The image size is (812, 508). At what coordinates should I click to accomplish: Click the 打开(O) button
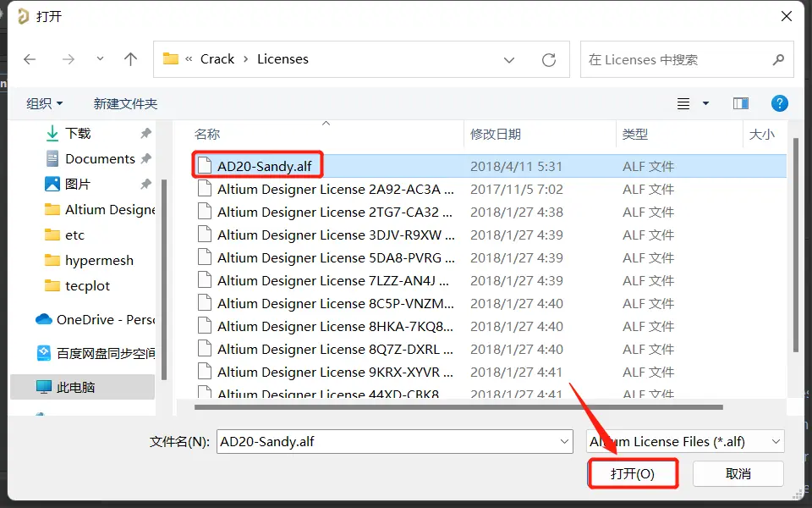coord(633,473)
